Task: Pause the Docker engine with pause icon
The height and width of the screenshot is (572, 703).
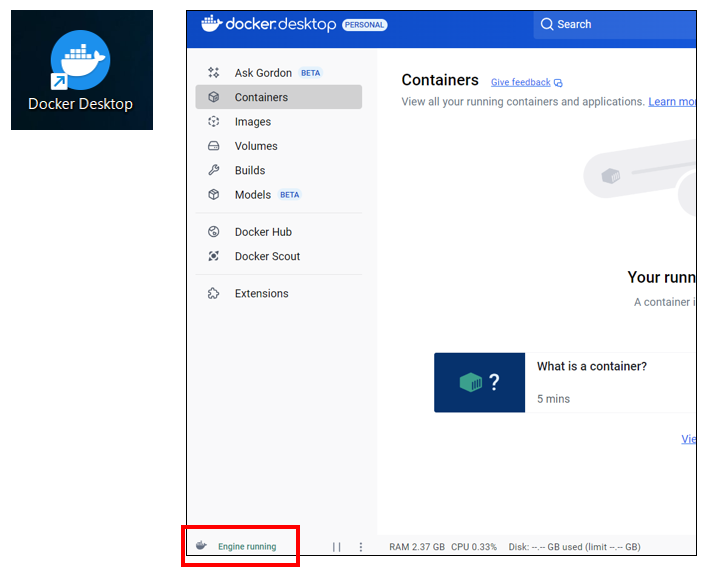Action: coord(337,546)
